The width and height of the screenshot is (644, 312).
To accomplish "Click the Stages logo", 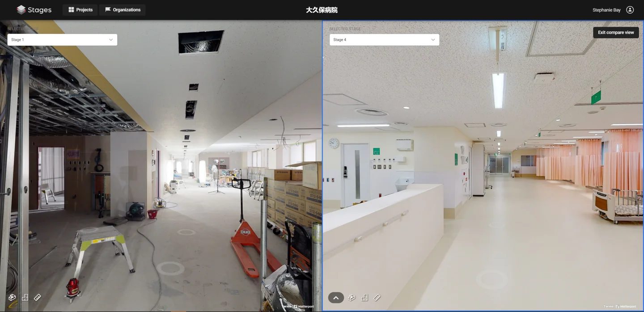I will click(34, 10).
